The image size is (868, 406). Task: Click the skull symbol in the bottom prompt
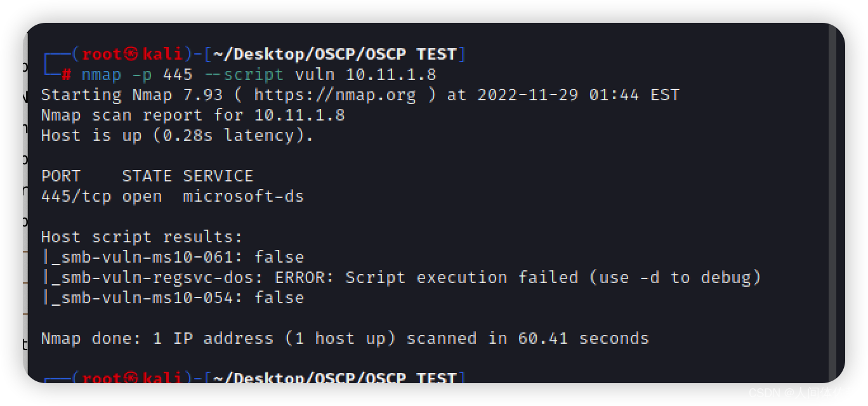point(131,378)
